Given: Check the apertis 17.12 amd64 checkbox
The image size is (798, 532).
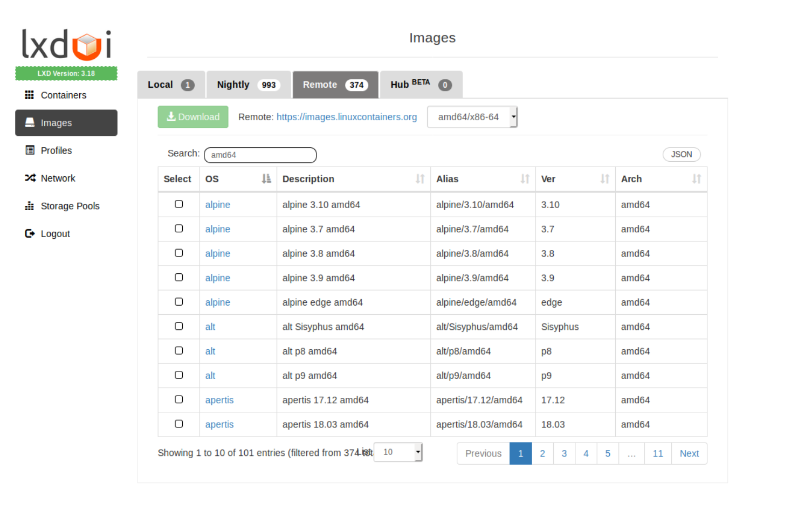Looking at the screenshot, I should [x=179, y=399].
